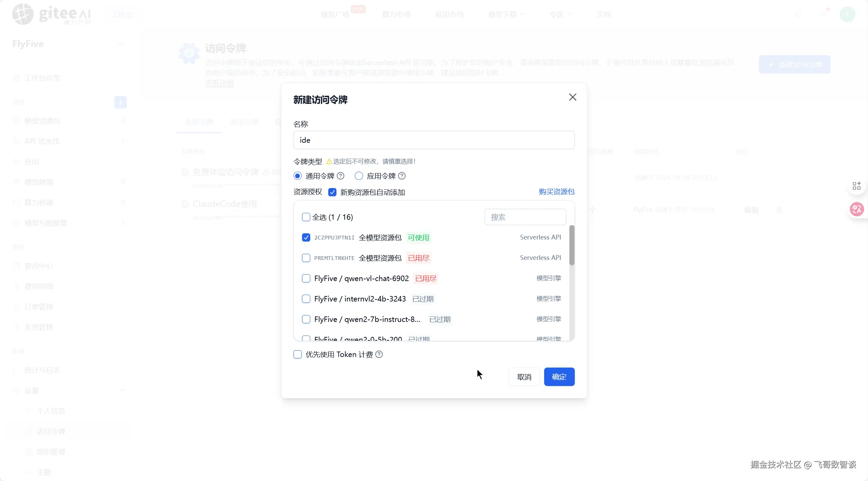
Task: Click the 搜索 resource search field
Action: [x=525, y=217]
